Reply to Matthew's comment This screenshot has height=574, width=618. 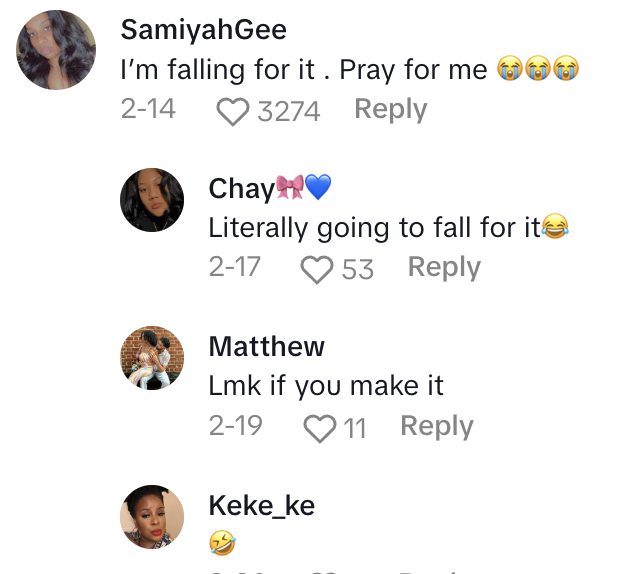pyautogui.click(x=436, y=426)
